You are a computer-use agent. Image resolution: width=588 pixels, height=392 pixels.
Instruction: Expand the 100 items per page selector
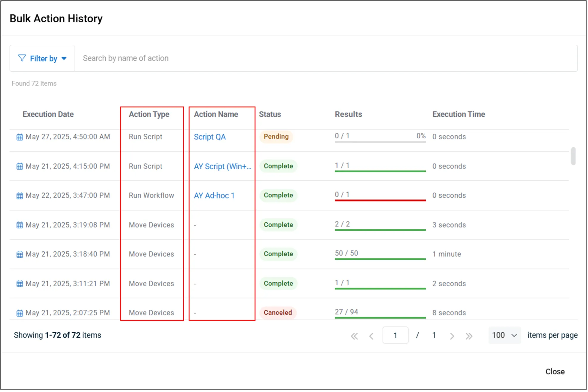tap(504, 335)
